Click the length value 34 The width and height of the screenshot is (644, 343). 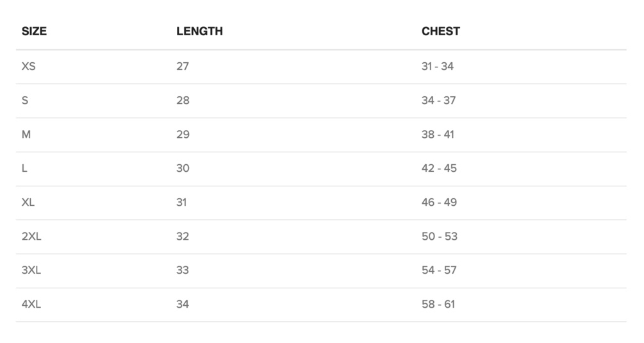183,304
